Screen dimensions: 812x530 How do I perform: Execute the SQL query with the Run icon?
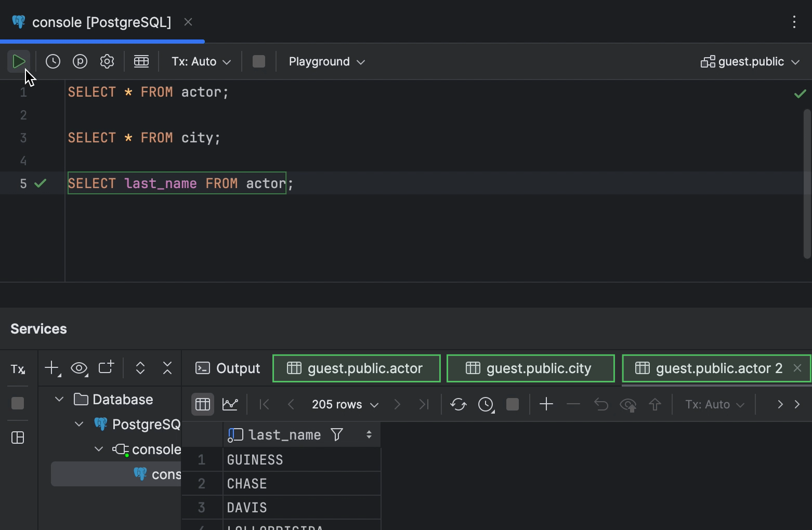coord(18,61)
